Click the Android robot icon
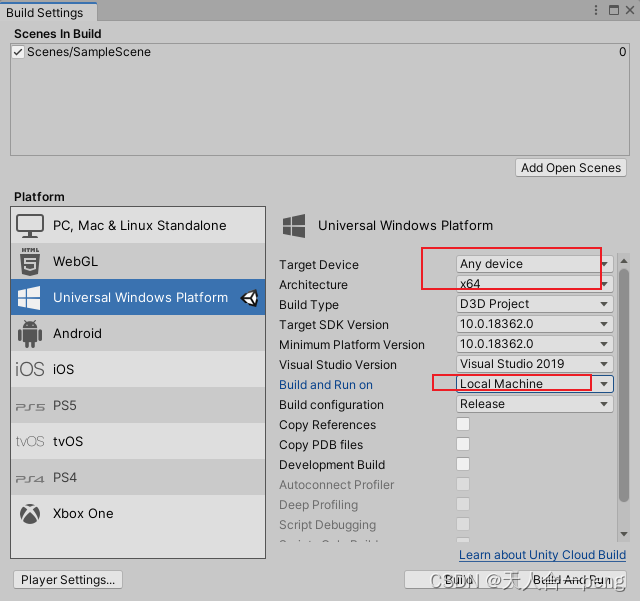This screenshot has height=601, width=640. [x=30, y=334]
